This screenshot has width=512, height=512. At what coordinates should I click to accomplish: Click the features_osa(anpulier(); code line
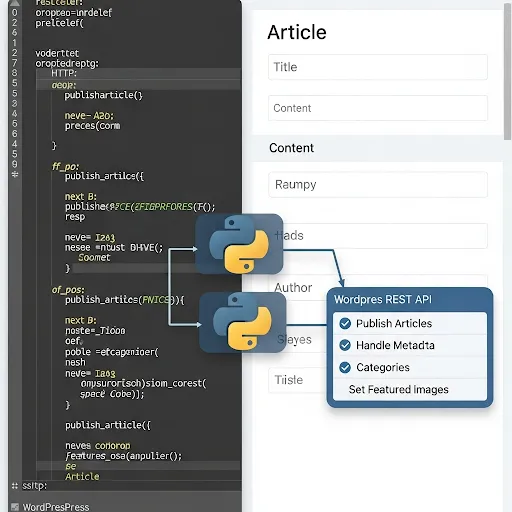click(124, 456)
